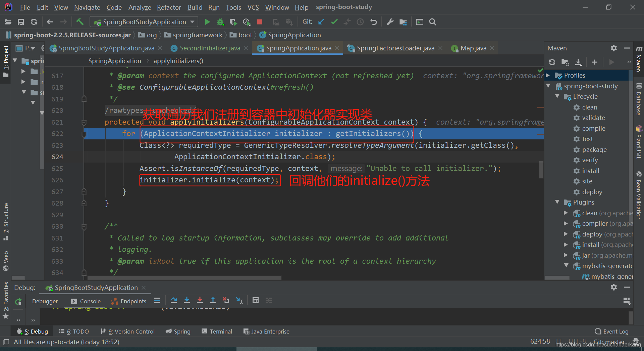
Task: Toggle the Project side panel
Action: pyautogui.click(x=6, y=61)
